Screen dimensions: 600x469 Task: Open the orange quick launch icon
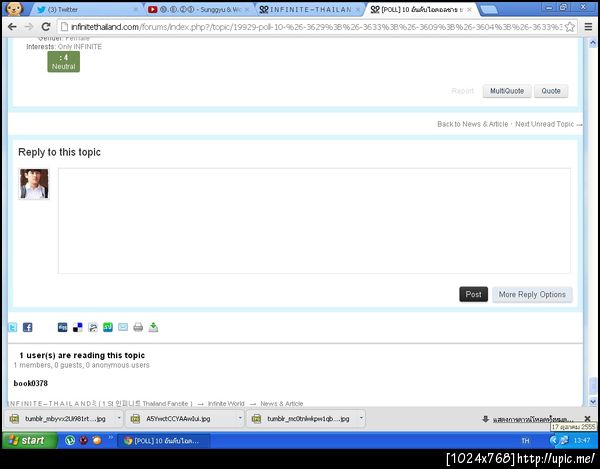(97, 440)
